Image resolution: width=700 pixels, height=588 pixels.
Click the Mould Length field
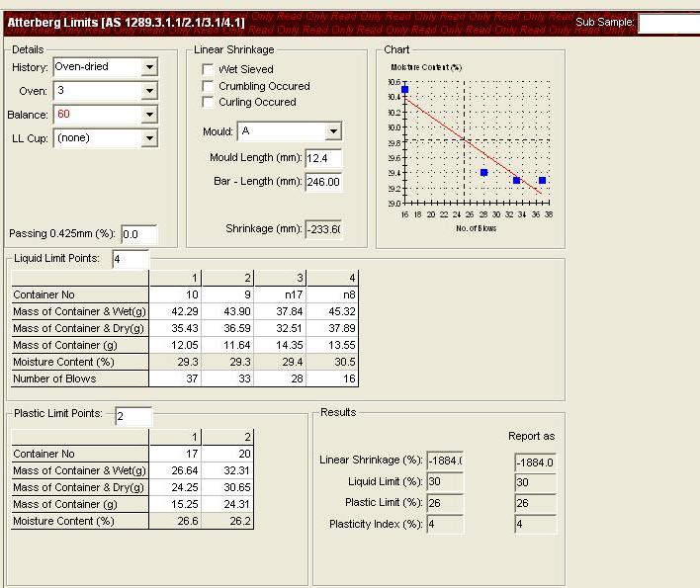[x=322, y=158]
